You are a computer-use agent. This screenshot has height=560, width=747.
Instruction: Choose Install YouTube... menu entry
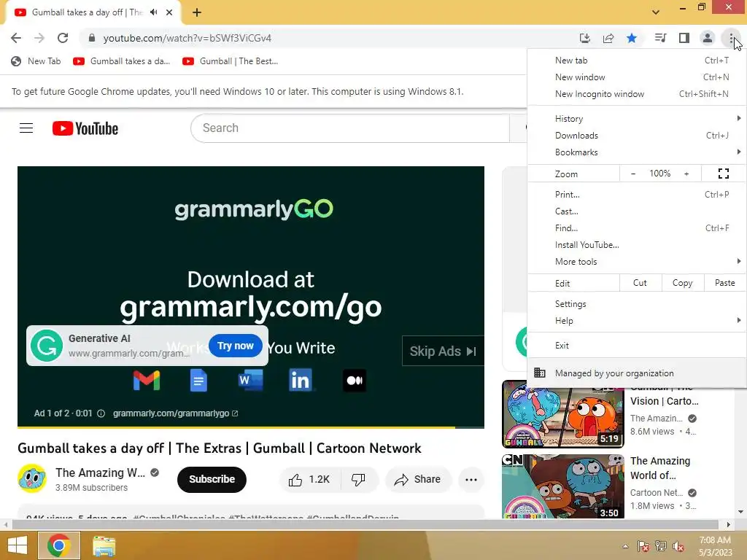638,245
